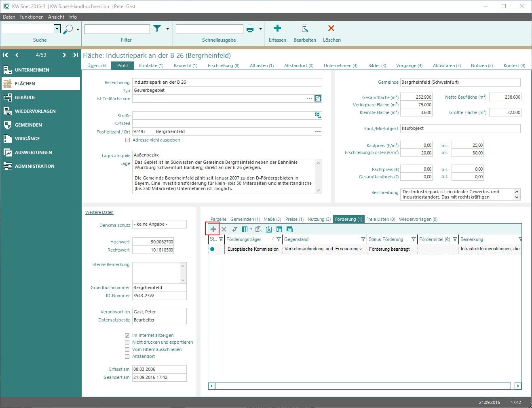Image resolution: width=532 pixels, height=408 pixels.
Task: Select the Europäische Kommission row
Action: 365,249
